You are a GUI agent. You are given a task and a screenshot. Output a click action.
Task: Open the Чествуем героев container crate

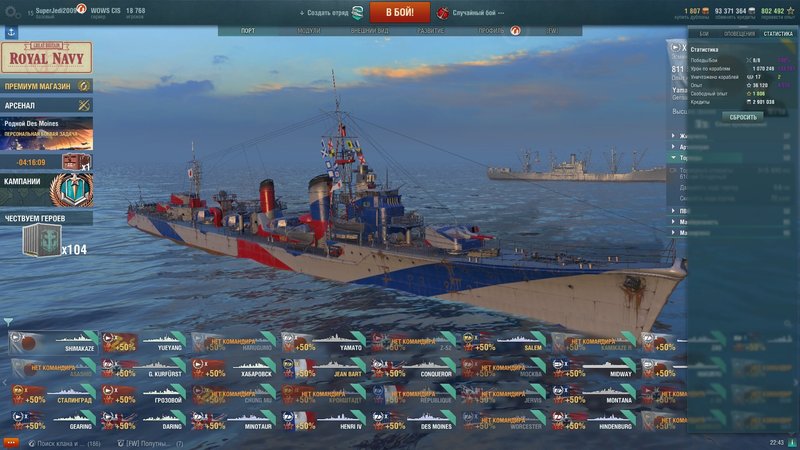[42, 241]
